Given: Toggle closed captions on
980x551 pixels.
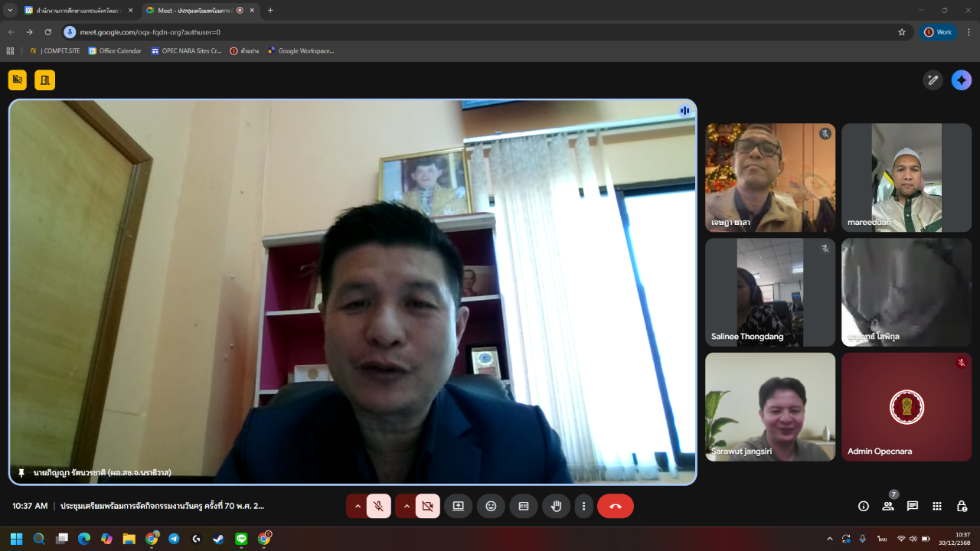Looking at the screenshot, I should 524,506.
